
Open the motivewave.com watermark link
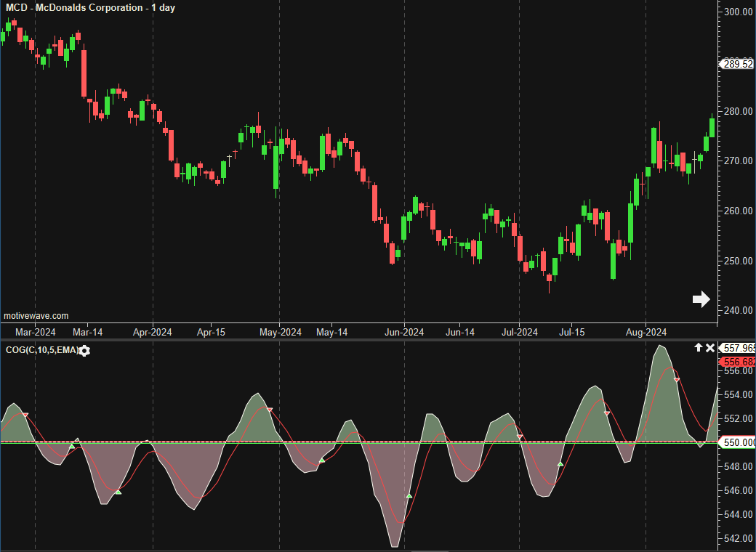[36, 316]
